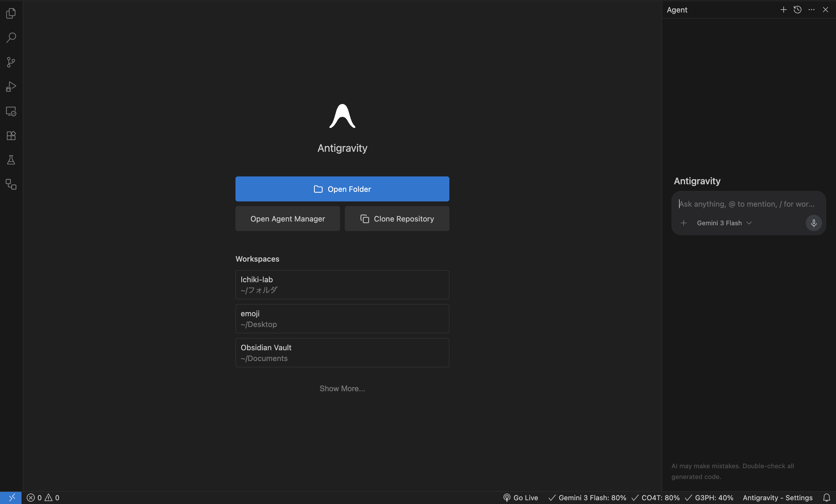
Task: Open the errors count in status bar
Action: pos(34,498)
